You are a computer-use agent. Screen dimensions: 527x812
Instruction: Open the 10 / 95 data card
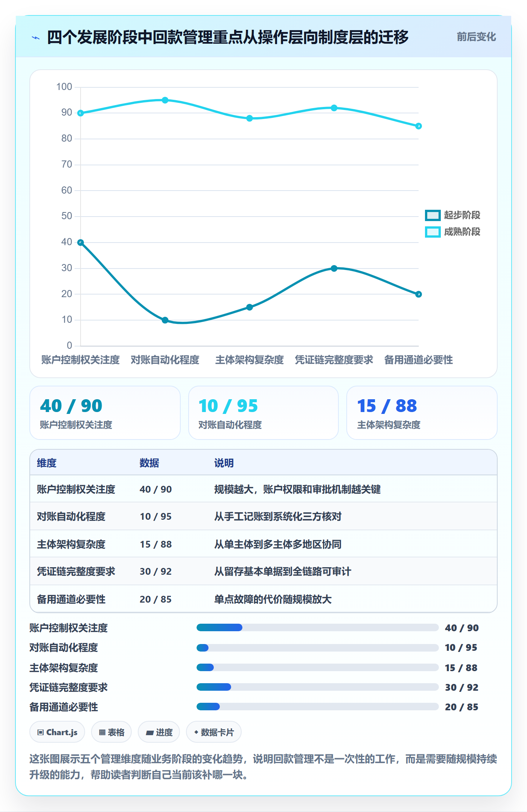coord(263,413)
